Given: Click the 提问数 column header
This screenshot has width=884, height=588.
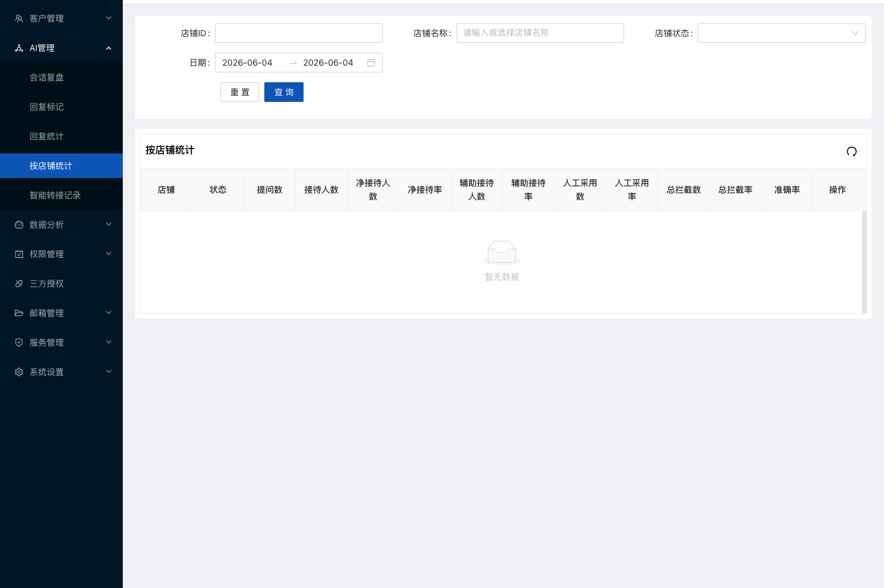Looking at the screenshot, I should [269, 190].
